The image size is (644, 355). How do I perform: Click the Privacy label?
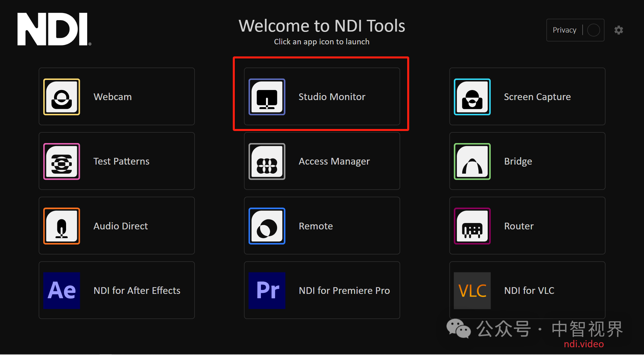point(564,30)
